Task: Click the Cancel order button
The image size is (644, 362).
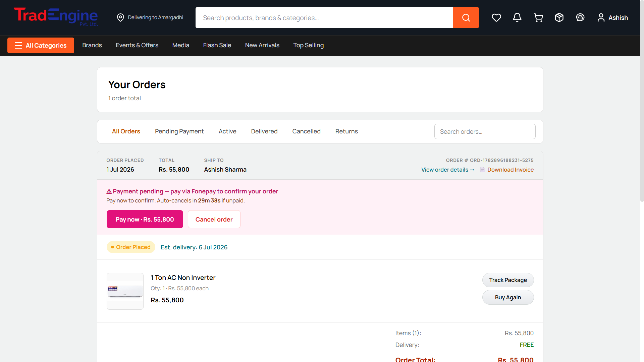Action: [214, 219]
